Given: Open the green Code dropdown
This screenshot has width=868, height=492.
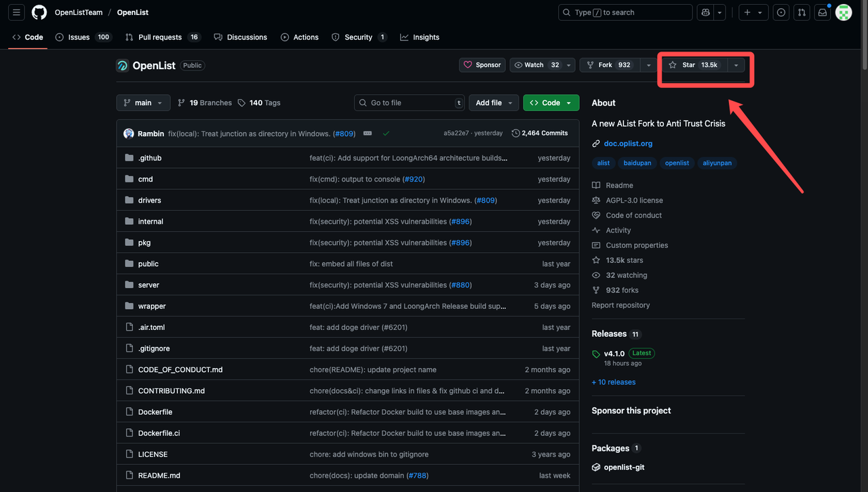Looking at the screenshot, I should 550,102.
